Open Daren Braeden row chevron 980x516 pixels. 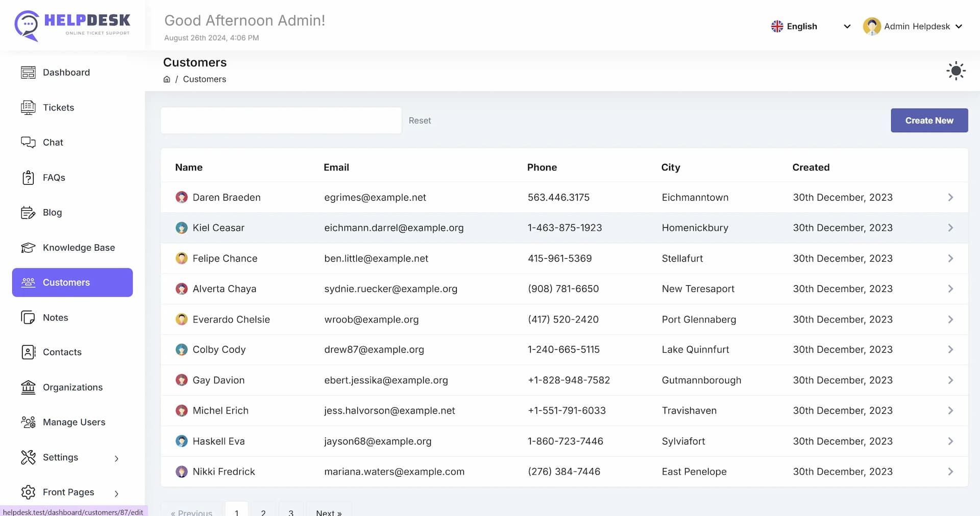point(950,198)
